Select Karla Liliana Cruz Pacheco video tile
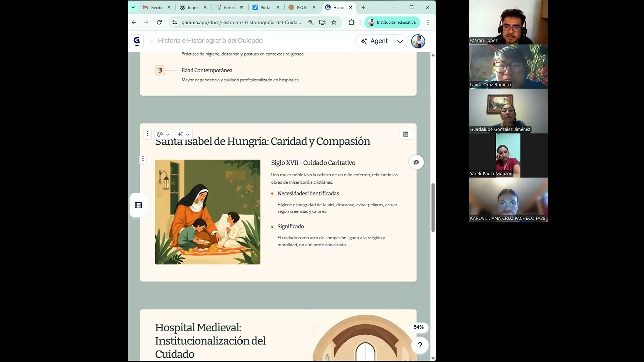This screenshot has width=644, height=362. coord(508,200)
